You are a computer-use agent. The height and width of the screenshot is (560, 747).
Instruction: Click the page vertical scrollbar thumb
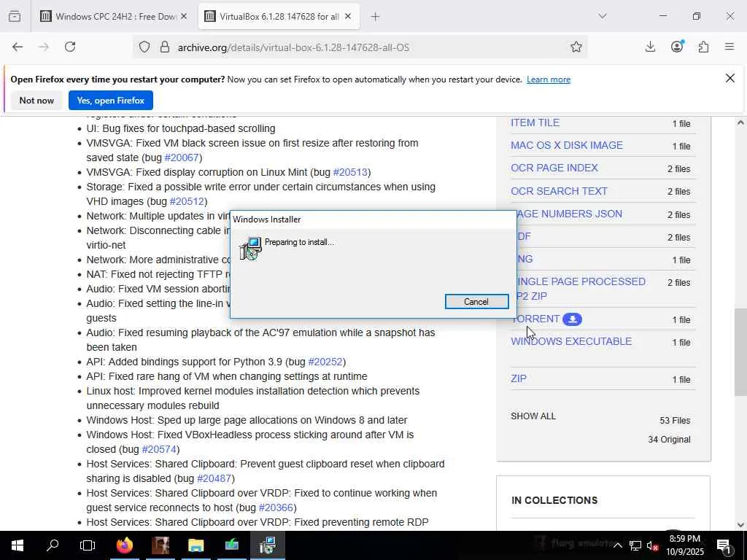(x=740, y=352)
